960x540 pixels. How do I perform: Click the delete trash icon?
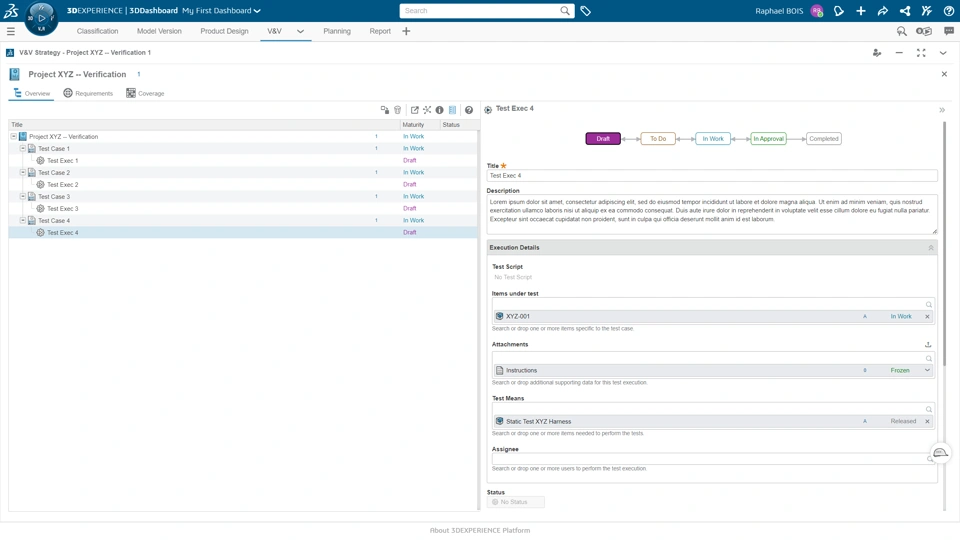(x=397, y=110)
